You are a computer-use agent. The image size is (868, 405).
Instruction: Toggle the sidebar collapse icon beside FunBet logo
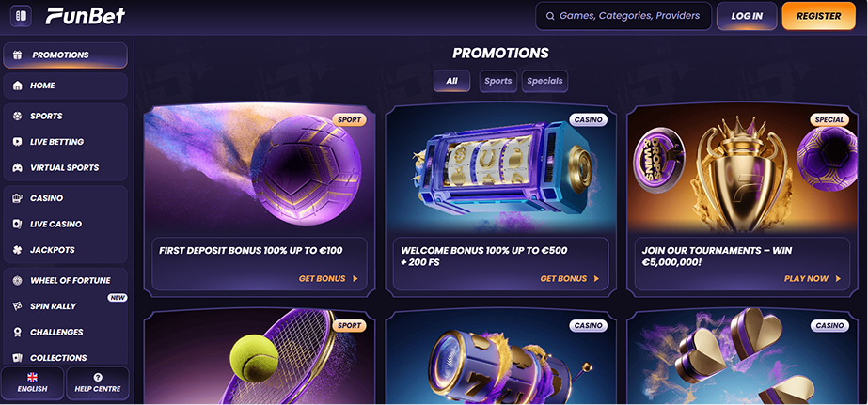pos(21,15)
